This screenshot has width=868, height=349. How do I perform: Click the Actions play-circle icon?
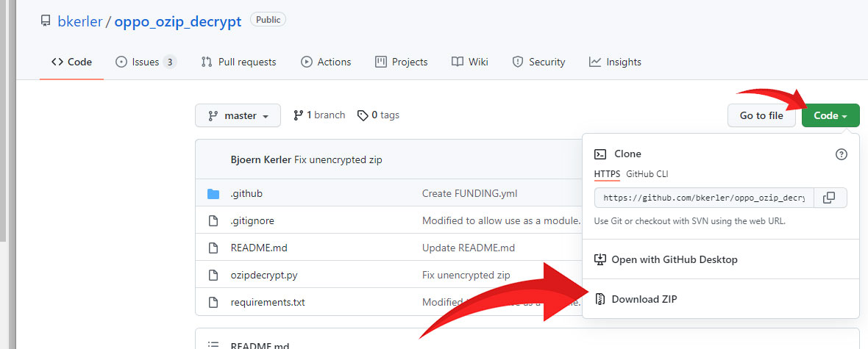coord(307,62)
